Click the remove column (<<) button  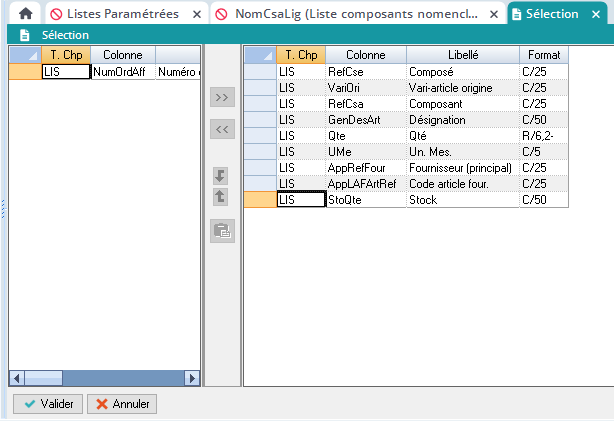(222, 129)
